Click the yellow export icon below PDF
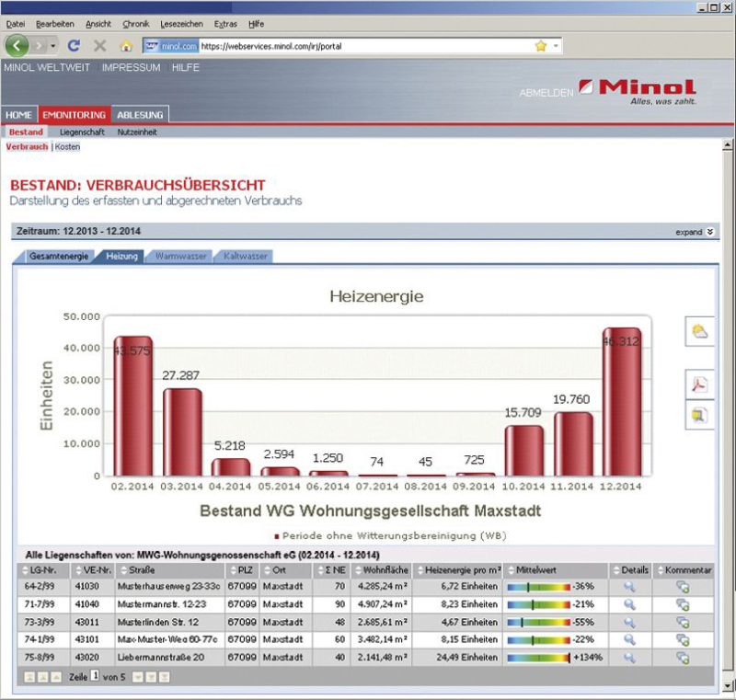The image size is (736, 700). coord(699,415)
